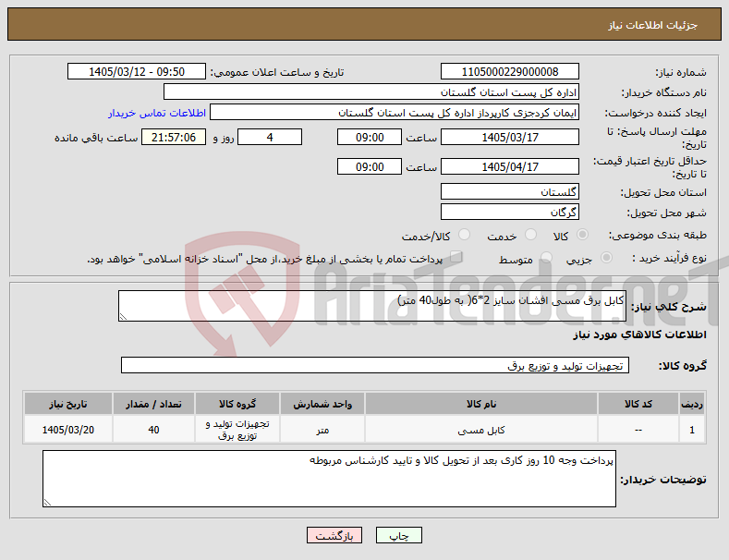Click the countdown timer 21:57:06
The height and width of the screenshot is (560, 729).
click(x=174, y=137)
